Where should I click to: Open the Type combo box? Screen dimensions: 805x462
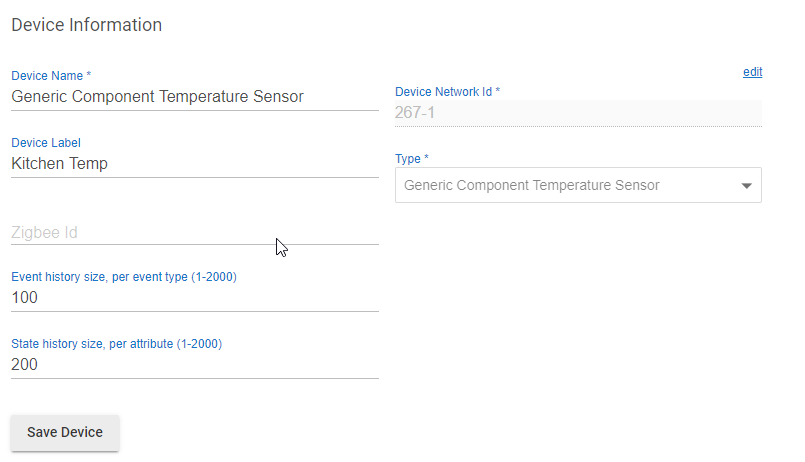tap(578, 185)
